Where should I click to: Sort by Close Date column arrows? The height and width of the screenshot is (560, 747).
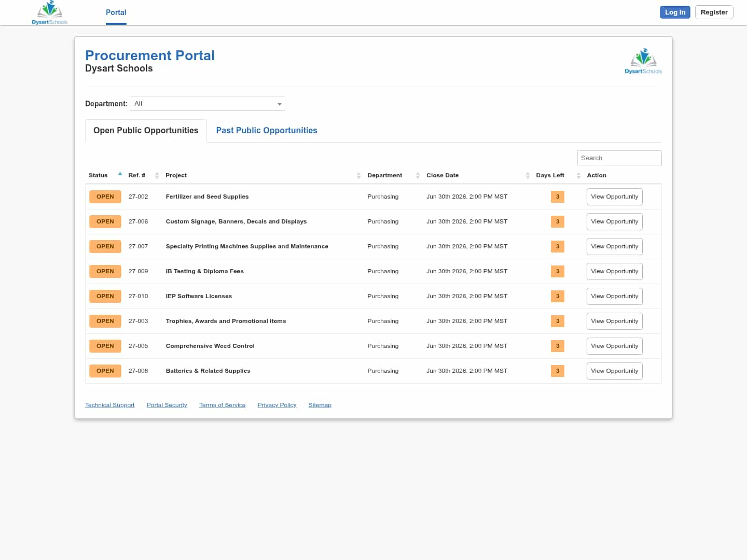[x=528, y=176]
